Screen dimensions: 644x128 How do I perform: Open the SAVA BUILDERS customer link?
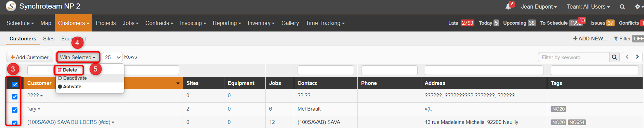(x=69, y=122)
